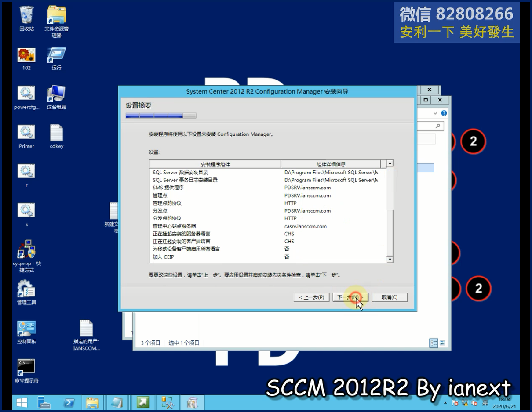Screen dimensions: 532x412
Task: Open the 这台电脑 desktop icon
Action: tap(56, 98)
